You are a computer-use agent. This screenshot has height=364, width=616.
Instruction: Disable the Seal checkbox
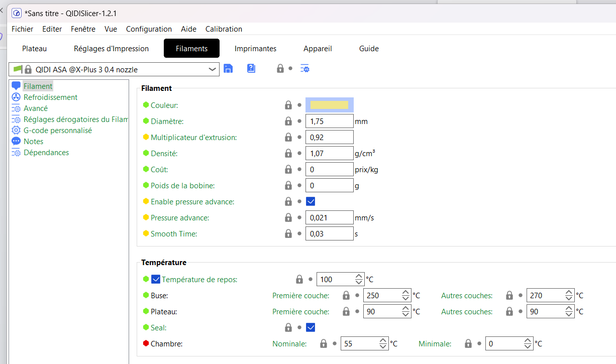[311, 327]
